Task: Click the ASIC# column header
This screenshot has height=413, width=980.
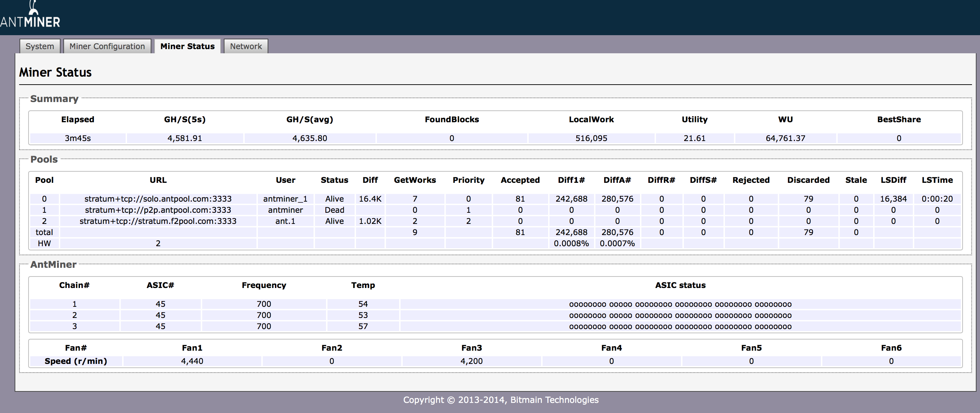Action: 160,285
